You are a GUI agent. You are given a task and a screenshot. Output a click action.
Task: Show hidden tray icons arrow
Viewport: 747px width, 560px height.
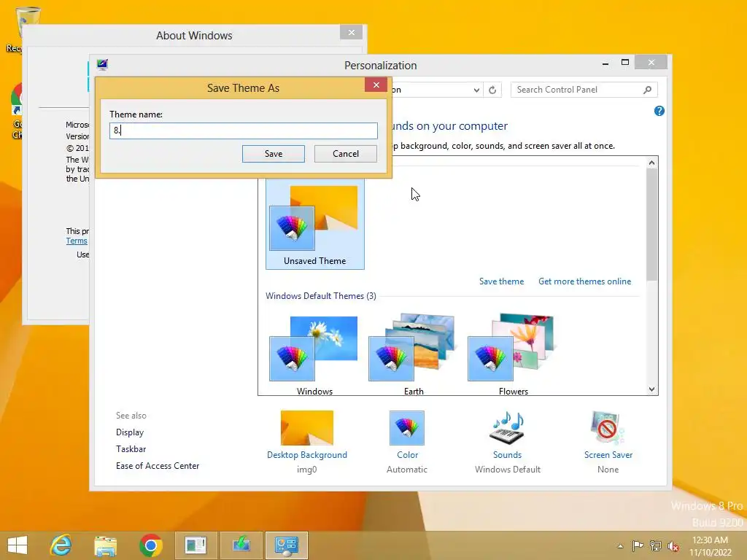620,546
